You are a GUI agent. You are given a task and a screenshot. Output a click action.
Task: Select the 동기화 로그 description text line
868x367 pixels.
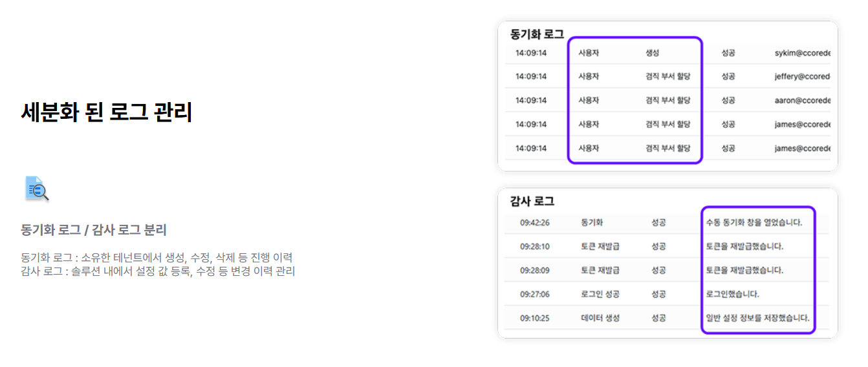point(157,258)
